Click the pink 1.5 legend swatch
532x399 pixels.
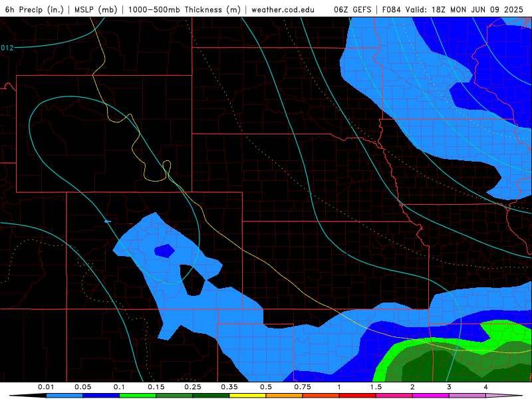coord(394,396)
